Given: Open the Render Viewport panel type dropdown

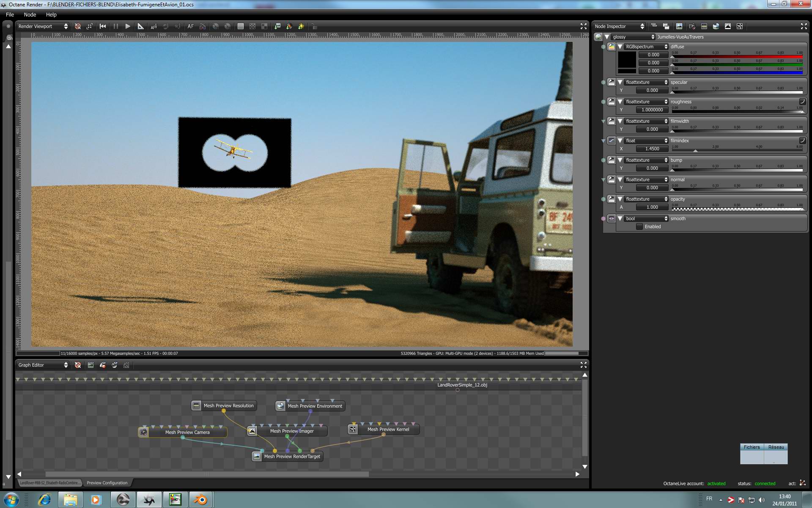Looking at the screenshot, I should pyautogui.click(x=43, y=26).
